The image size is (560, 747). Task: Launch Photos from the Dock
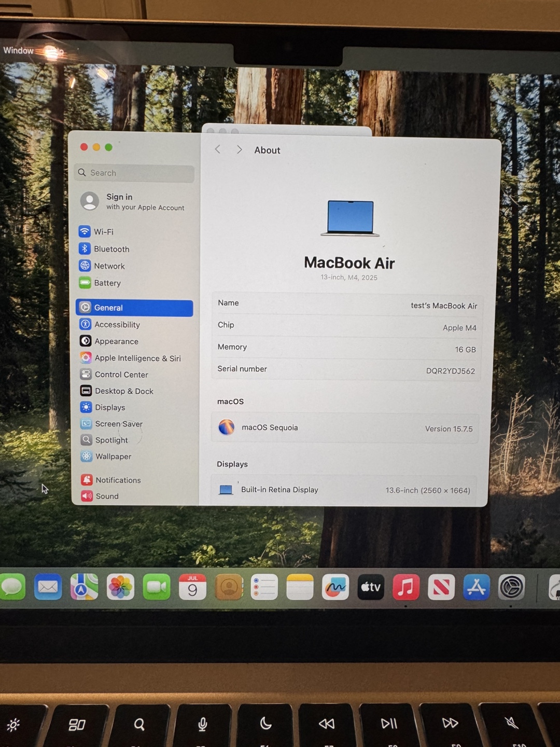point(120,587)
